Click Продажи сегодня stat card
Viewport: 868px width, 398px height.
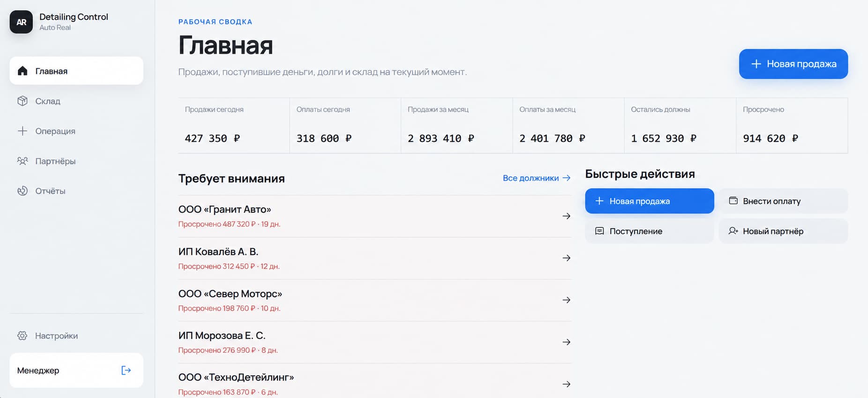[233, 125]
